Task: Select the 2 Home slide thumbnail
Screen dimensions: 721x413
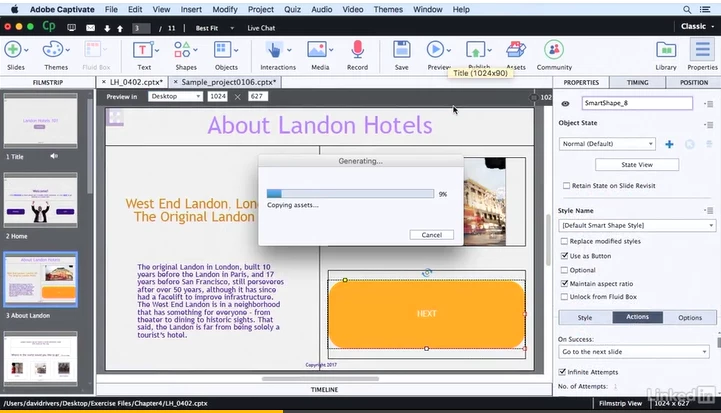Action: coord(40,200)
